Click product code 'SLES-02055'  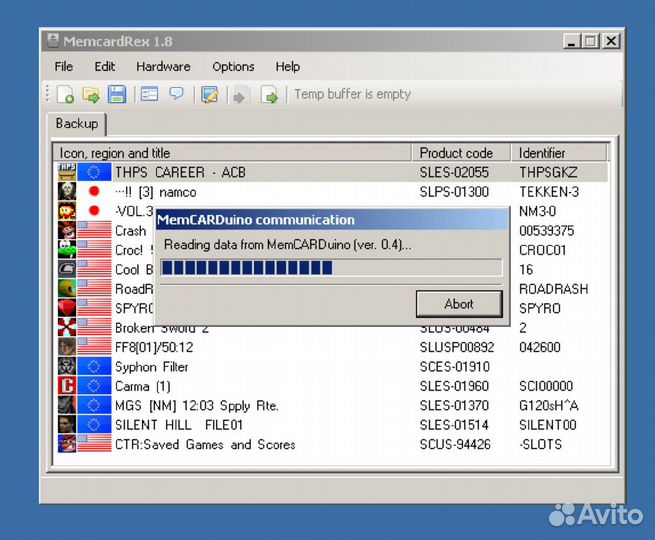tap(454, 172)
